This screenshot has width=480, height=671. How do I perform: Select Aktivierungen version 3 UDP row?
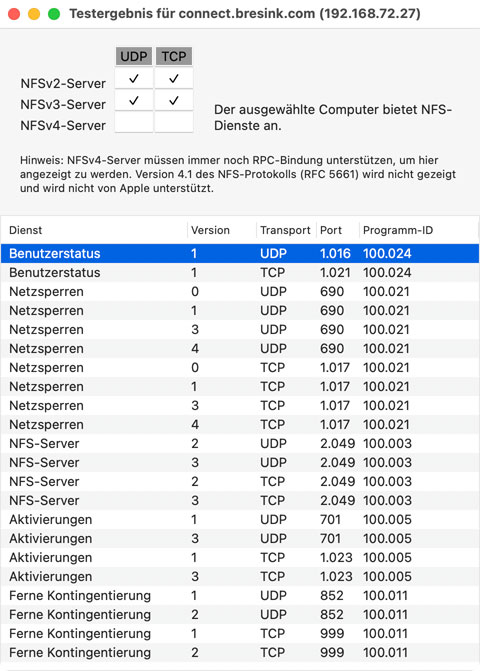pos(240,538)
